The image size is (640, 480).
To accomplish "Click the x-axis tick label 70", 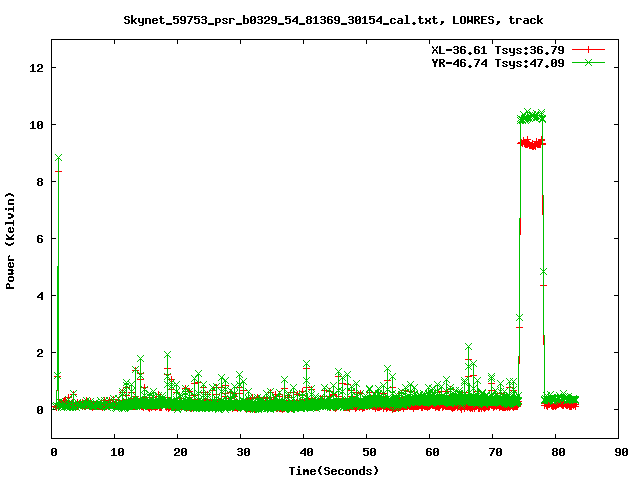I will [x=495, y=452].
